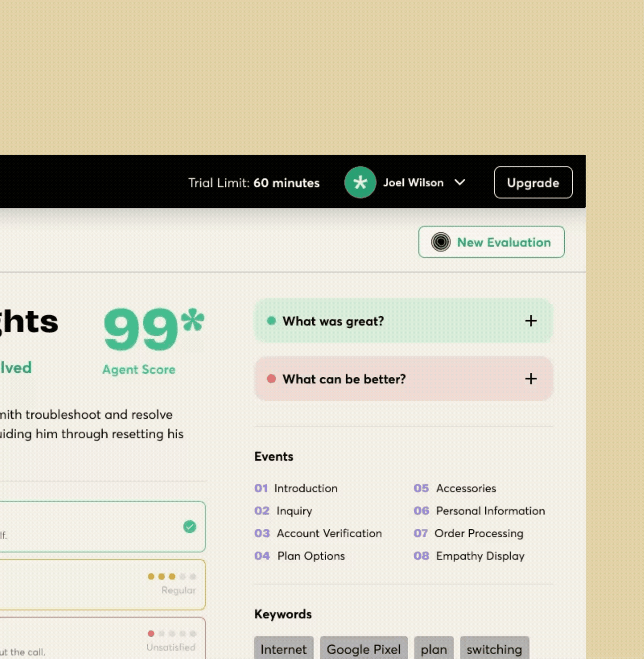Click the green asterisk avatar icon
Viewport: 644px width, 659px height.
click(x=360, y=182)
